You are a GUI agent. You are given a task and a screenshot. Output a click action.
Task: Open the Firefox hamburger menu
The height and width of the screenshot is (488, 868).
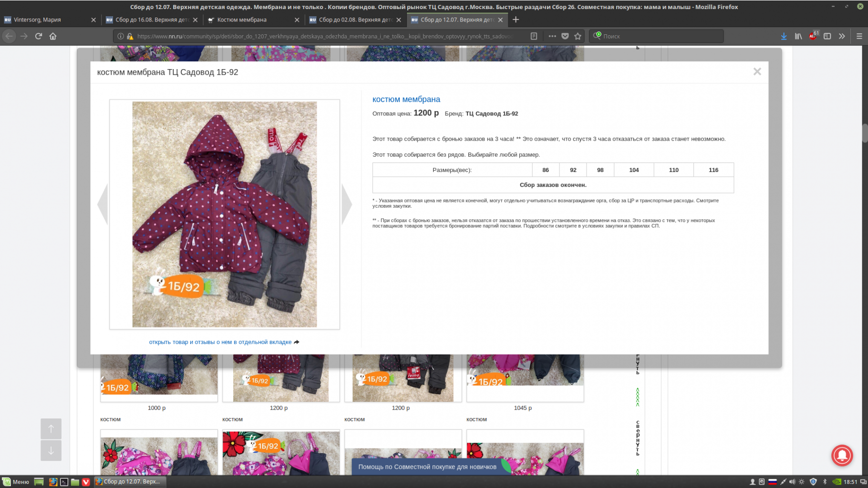[859, 36]
